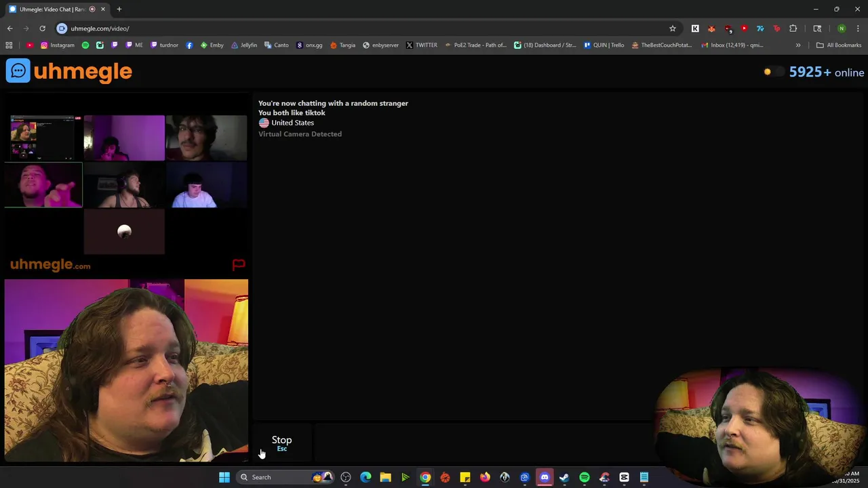
Task: Open the ME Twitch bookmark
Action: click(x=134, y=45)
